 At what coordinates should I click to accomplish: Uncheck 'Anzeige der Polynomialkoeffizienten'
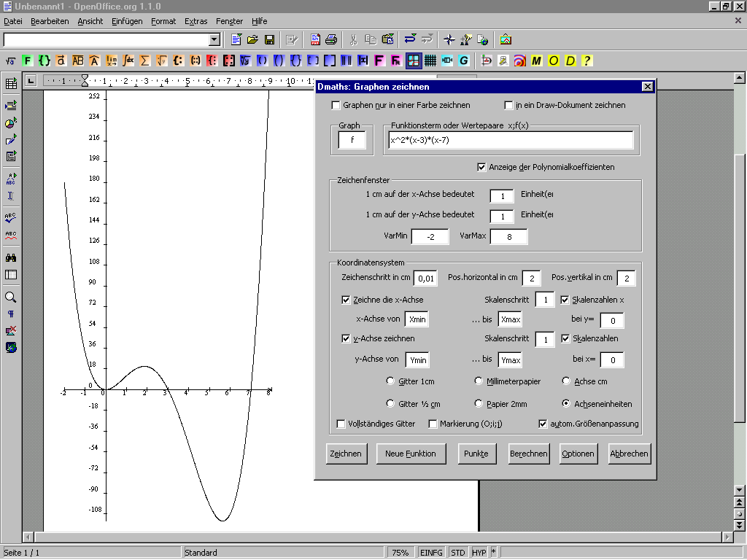pos(481,167)
